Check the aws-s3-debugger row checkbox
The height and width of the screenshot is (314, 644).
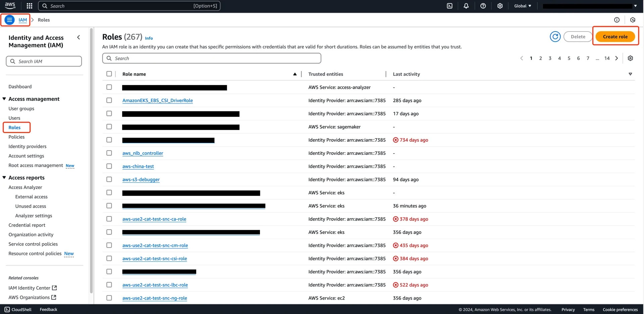109,179
